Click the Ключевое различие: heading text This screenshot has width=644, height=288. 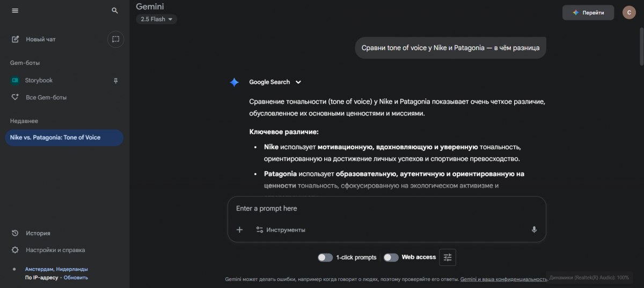tap(284, 132)
